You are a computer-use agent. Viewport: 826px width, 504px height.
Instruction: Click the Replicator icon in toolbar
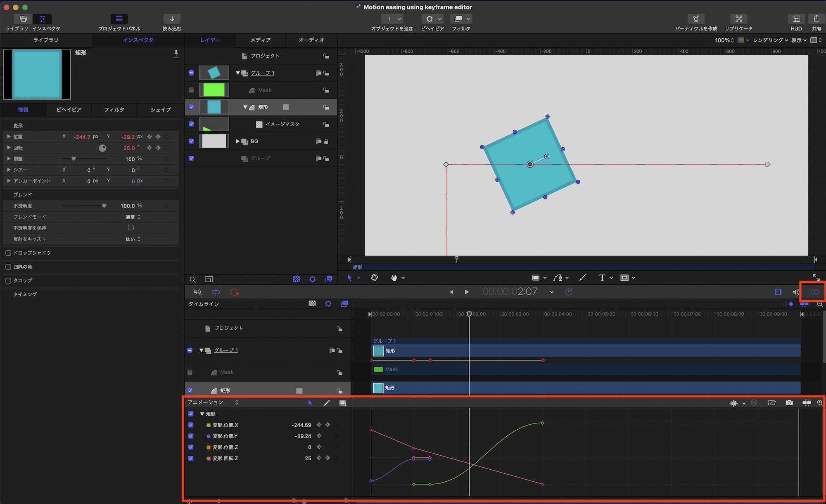click(739, 19)
